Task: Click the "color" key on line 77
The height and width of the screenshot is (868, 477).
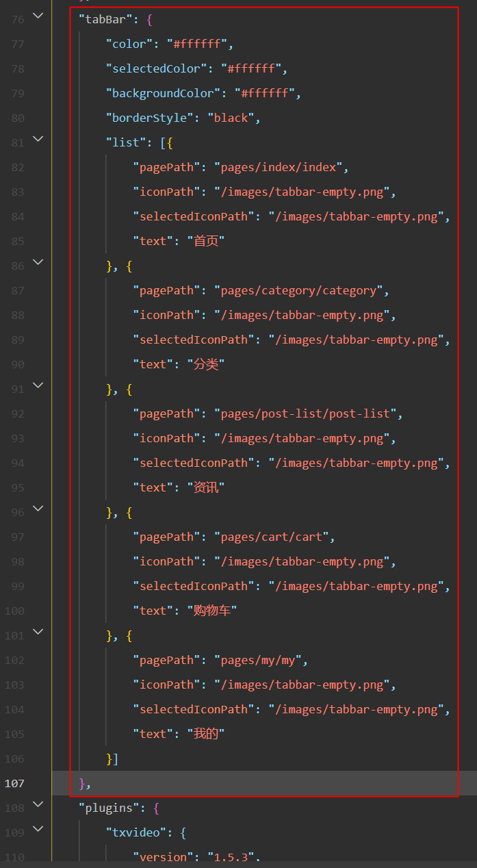Action: click(129, 44)
